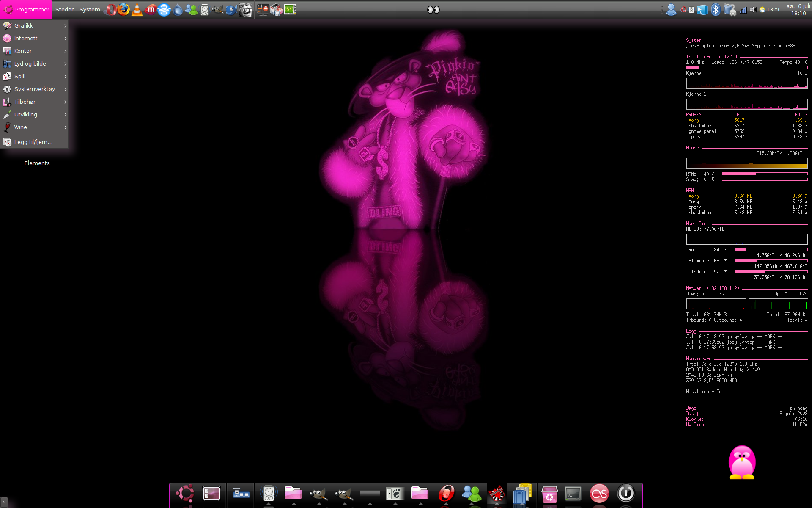Launch Deluge water-drop icon
Image resolution: width=812 pixels, height=508 pixels.
pyautogui.click(x=178, y=9)
